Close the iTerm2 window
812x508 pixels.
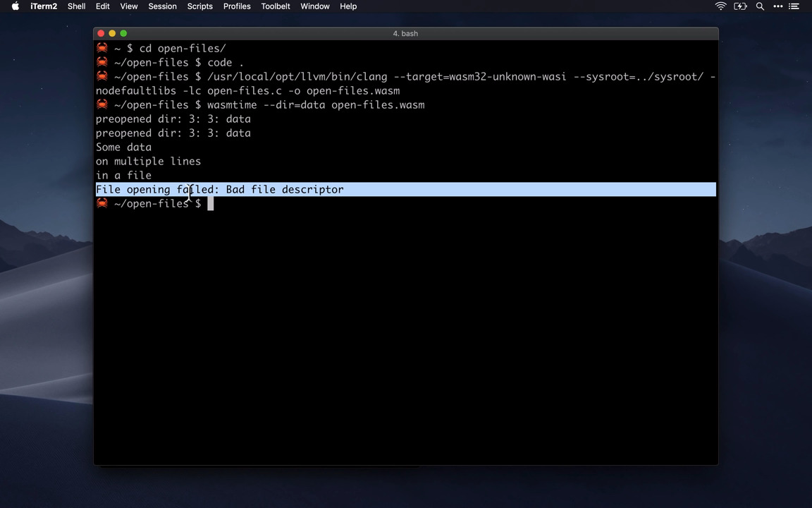click(101, 33)
